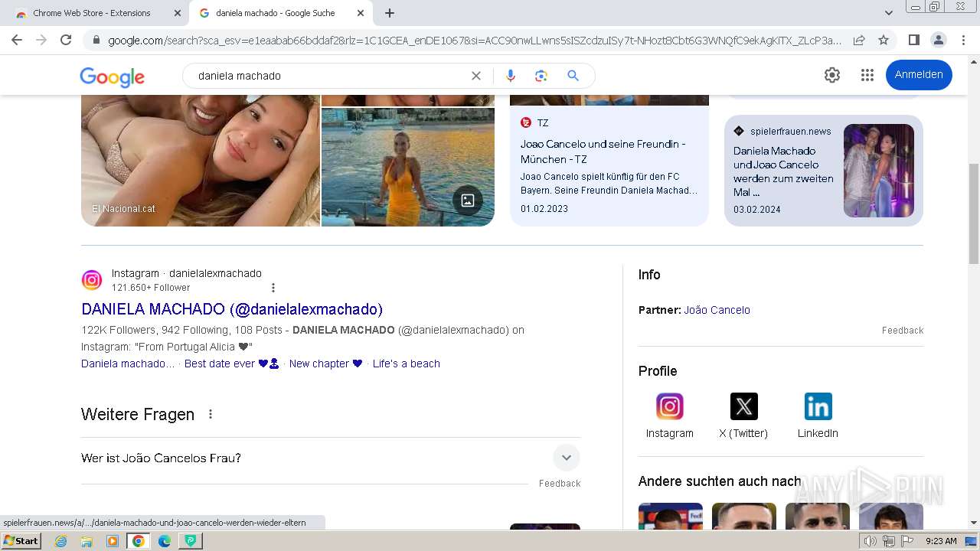Screen dimensions: 980x551
Task: Open system volume speaker icon
Action: tap(871, 541)
